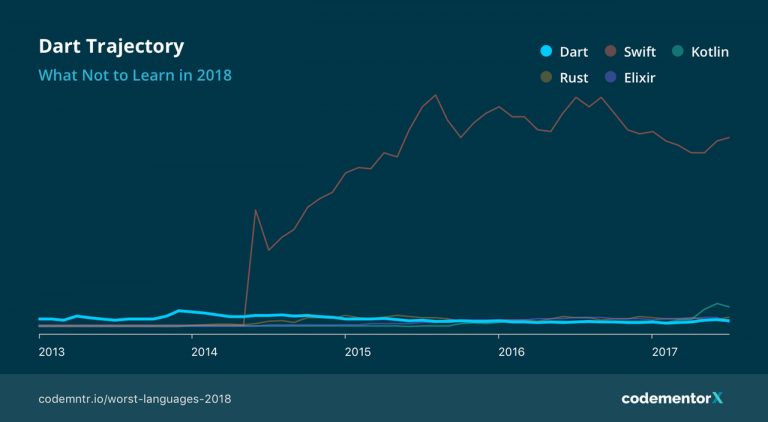Click the 2015 axis label
This screenshot has height=422, width=768.
(x=358, y=352)
